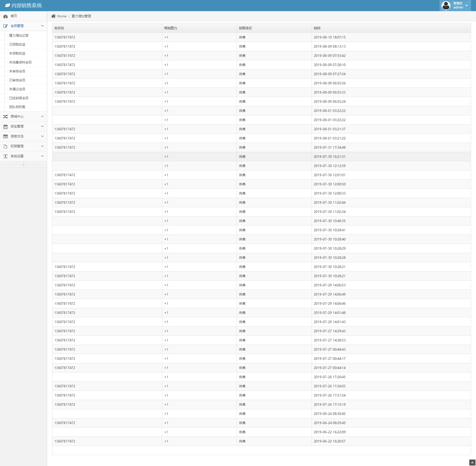
Task: Open the admin user dropdown arrow
Action: (467, 5)
